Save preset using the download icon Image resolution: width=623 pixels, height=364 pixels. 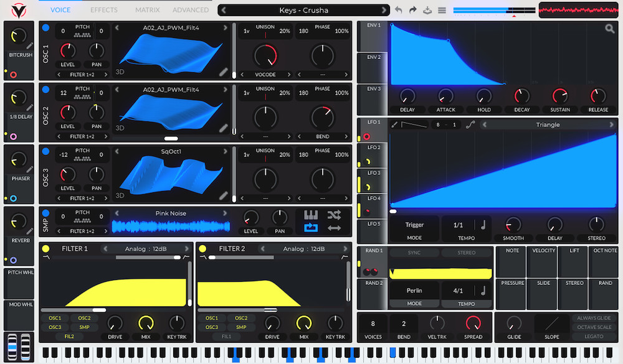coord(427,11)
